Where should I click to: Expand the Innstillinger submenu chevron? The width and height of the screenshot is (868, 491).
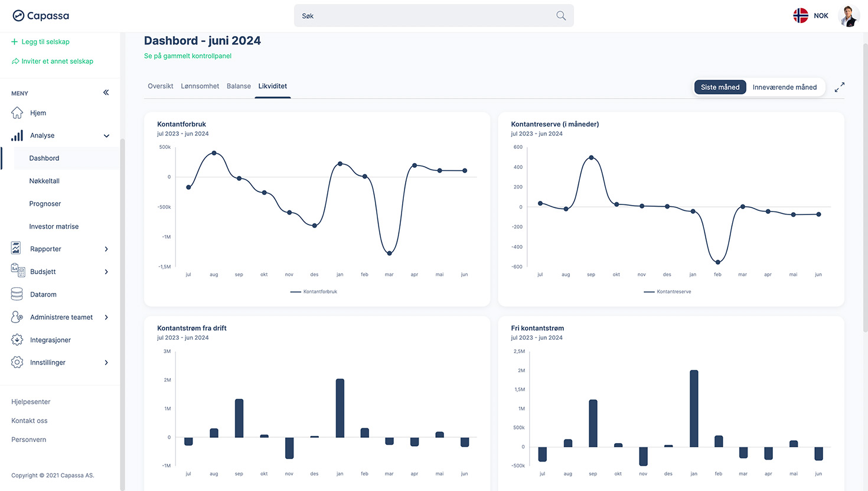tap(106, 363)
